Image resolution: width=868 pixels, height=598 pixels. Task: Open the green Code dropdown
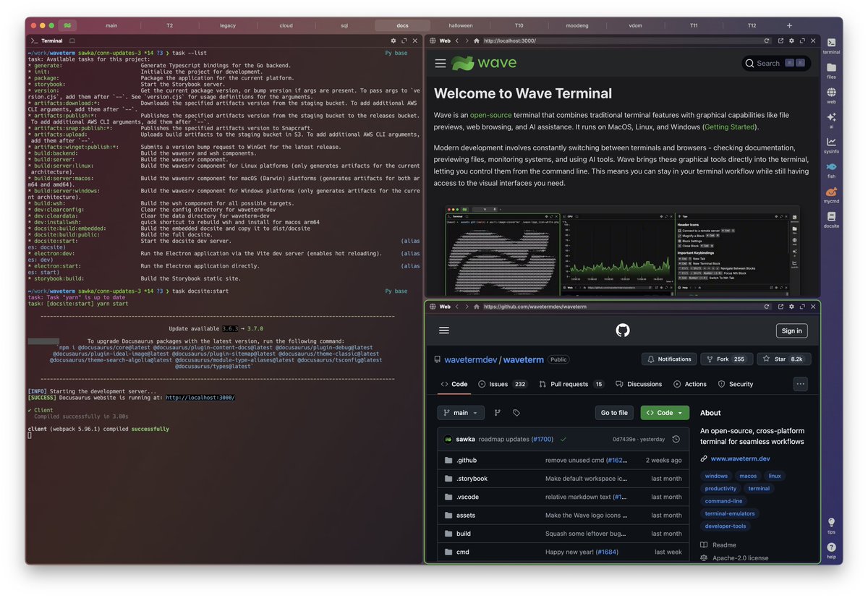664,412
